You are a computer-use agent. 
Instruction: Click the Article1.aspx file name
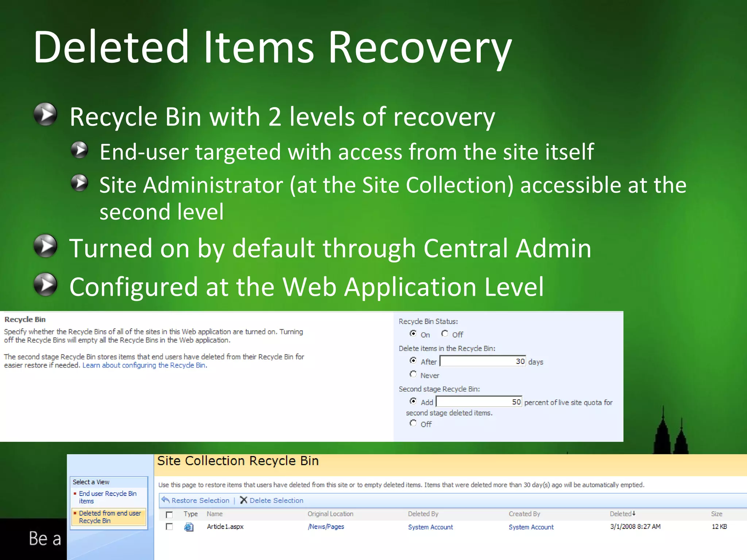[x=225, y=527]
